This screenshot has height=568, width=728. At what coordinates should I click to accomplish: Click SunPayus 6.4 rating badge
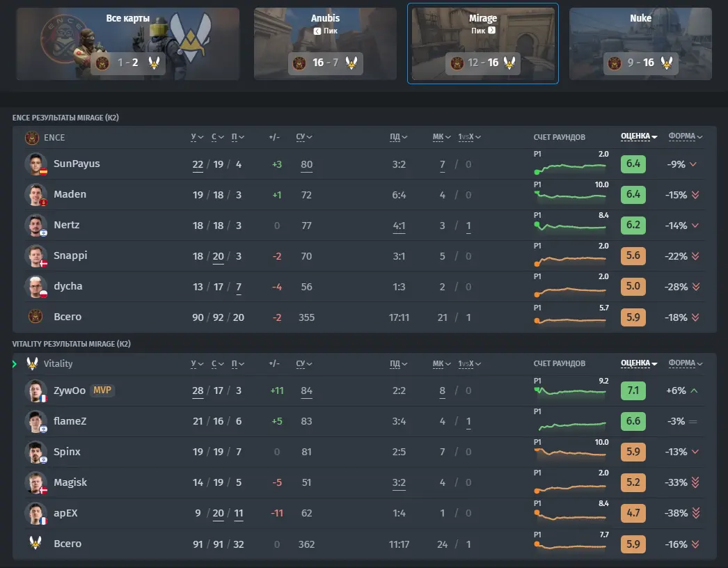[633, 164]
